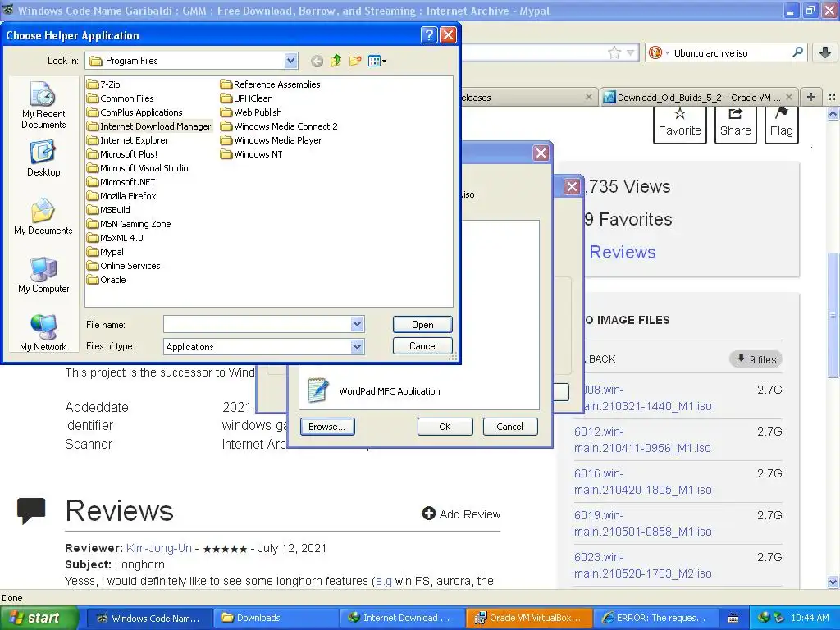Open the View Menu button in the file dialog
Image resolution: width=840 pixels, height=630 pixels.
click(x=377, y=61)
